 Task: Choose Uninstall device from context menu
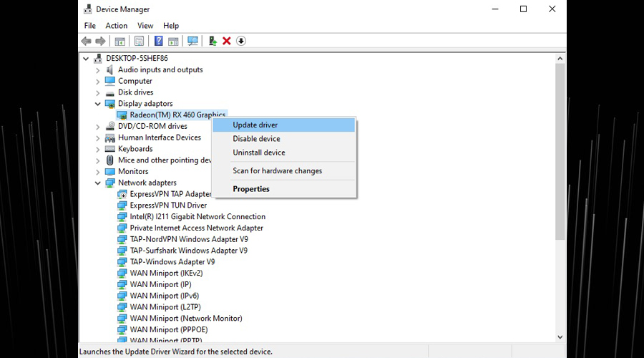click(284, 153)
